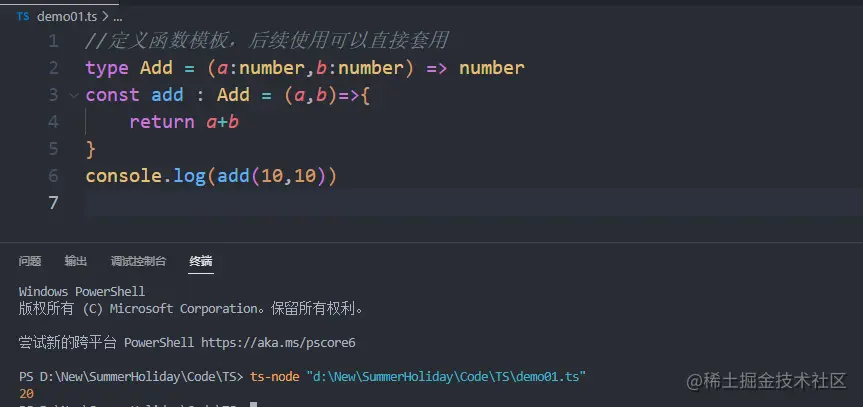Open the https://aka.ms/pscore6 link
The height and width of the screenshot is (407, 863).
click(x=278, y=343)
